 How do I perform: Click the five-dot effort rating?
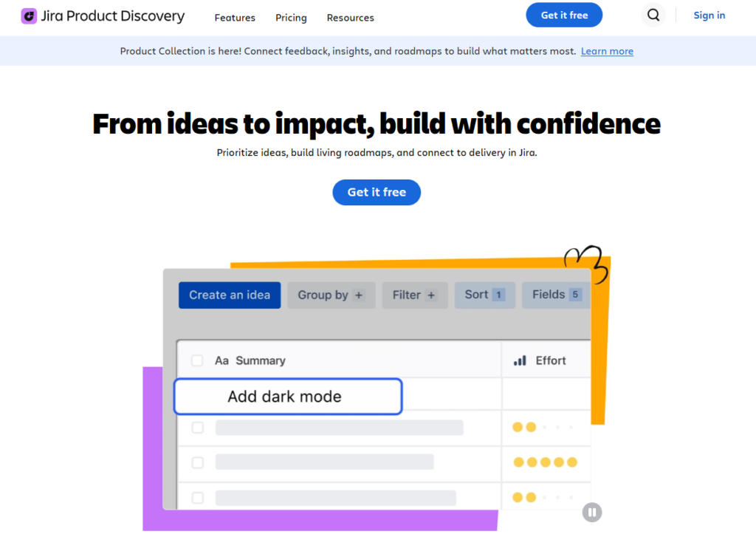click(x=546, y=462)
